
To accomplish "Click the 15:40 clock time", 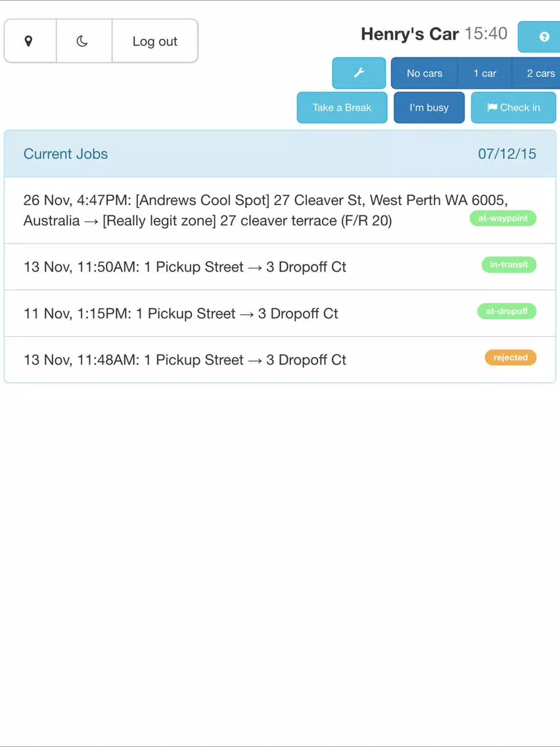I will (486, 34).
